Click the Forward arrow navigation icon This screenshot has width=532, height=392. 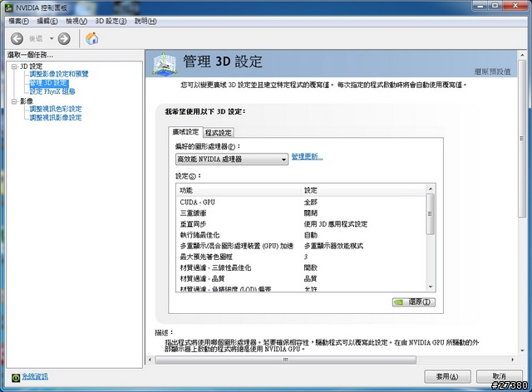pos(64,39)
